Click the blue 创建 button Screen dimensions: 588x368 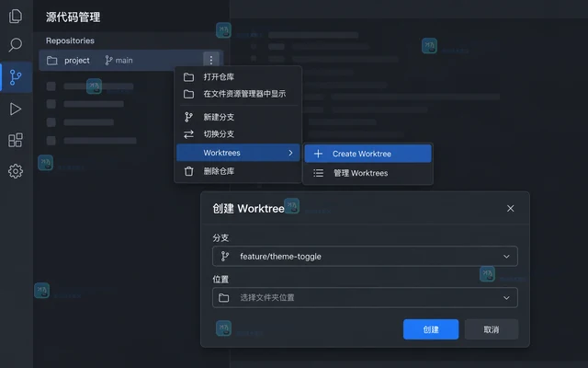point(431,329)
